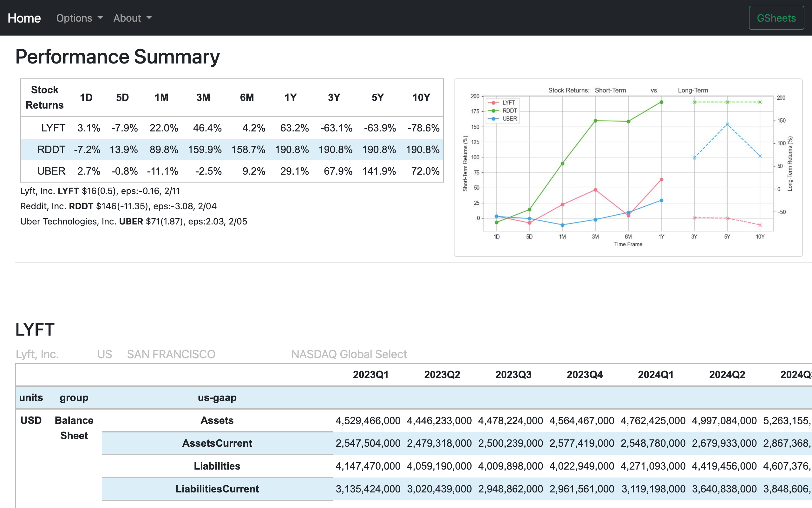Click RDDT 1D return -7.2%
Viewport: 812px width, 508px height.
pos(87,150)
